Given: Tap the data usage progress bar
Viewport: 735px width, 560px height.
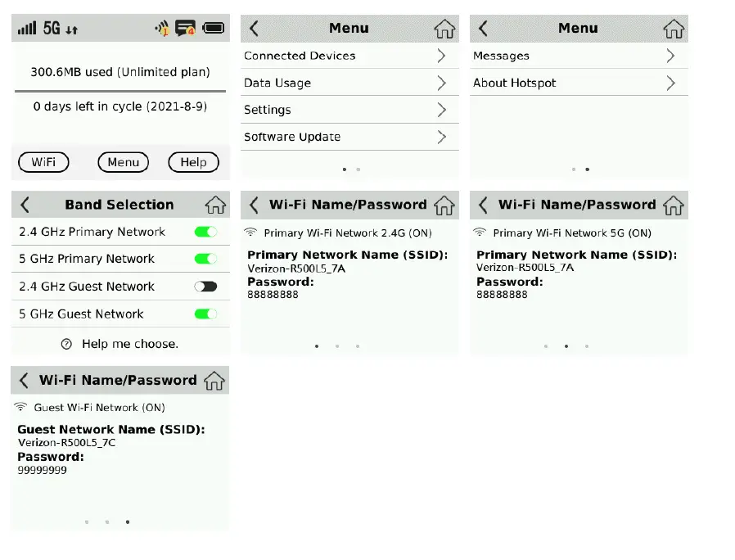Looking at the screenshot, I should (120, 91).
